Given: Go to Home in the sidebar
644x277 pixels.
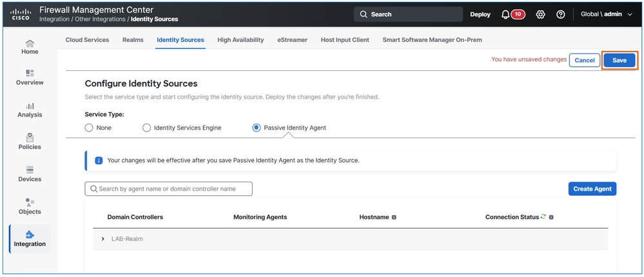Looking at the screenshot, I should [30, 47].
